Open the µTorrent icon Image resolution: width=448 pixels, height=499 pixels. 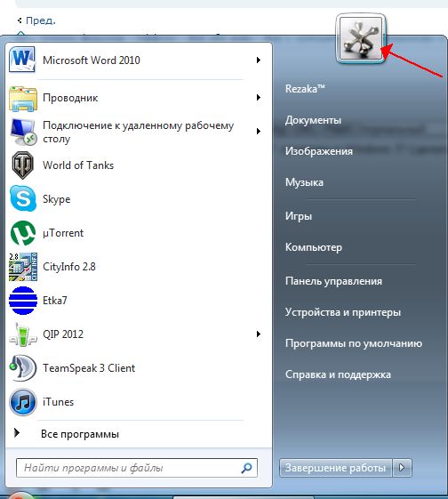[x=23, y=233]
